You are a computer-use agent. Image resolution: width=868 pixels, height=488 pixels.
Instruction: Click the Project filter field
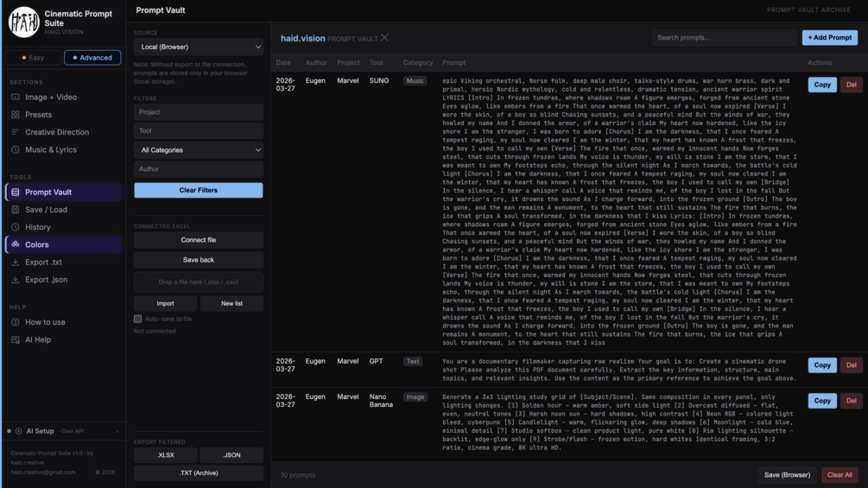tap(198, 112)
